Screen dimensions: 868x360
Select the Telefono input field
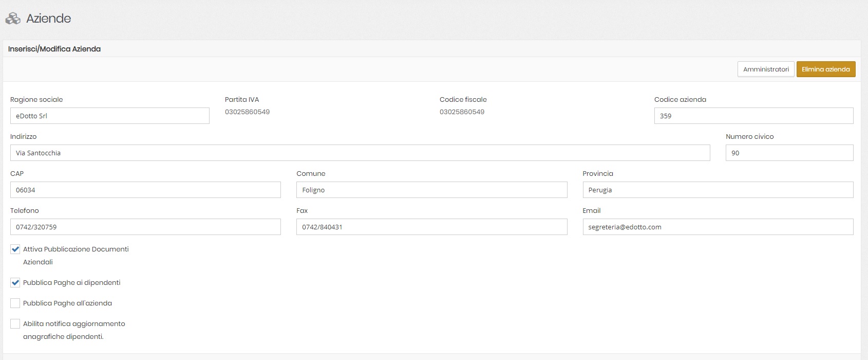[x=145, y=227]
